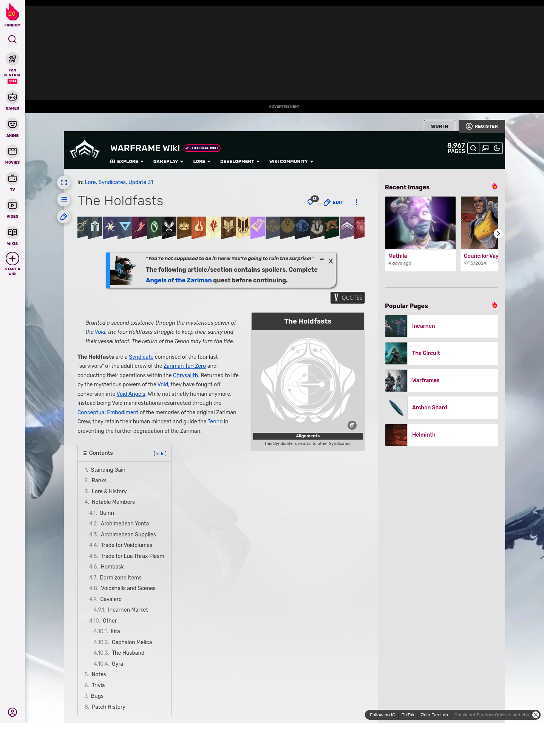Open the more actions three-dot menu

[x=357, y=202]
